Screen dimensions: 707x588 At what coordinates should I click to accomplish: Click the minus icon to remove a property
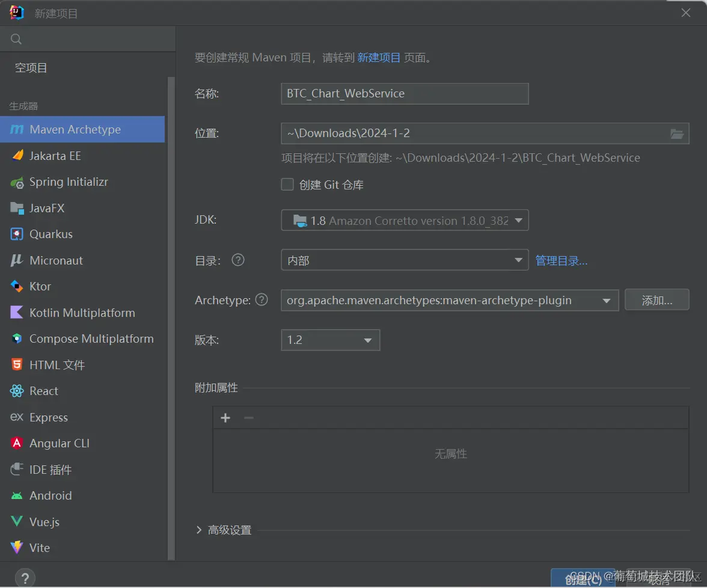[248, 418]
